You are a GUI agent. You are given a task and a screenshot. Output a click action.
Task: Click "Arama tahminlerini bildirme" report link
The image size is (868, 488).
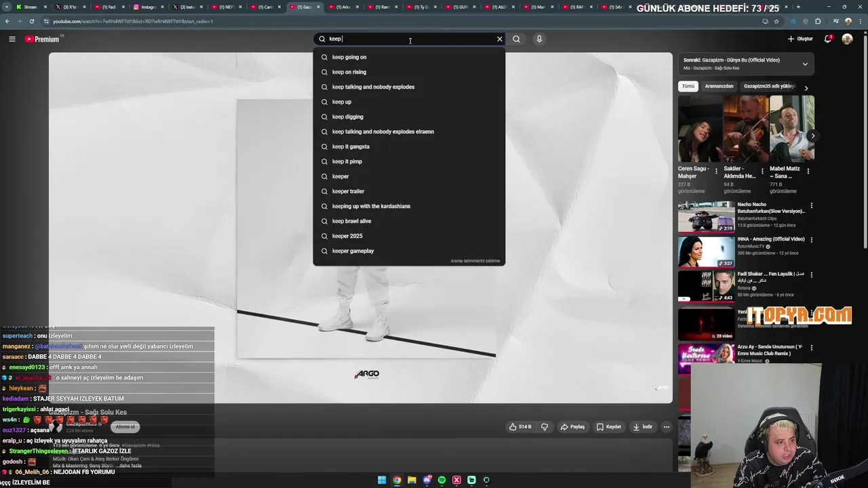475,261
